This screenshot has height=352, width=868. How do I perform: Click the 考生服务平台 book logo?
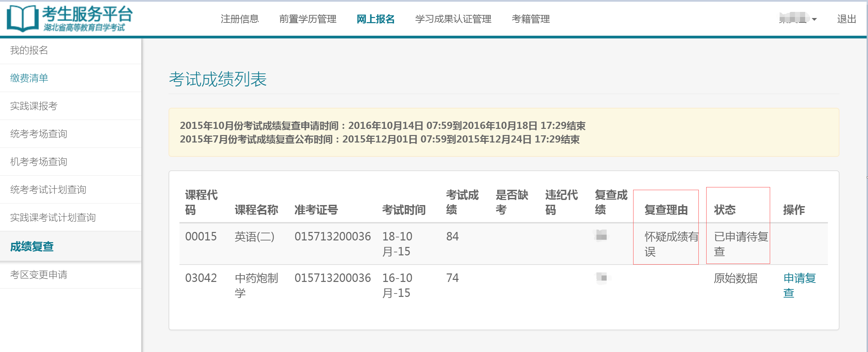tap(22, 19)
